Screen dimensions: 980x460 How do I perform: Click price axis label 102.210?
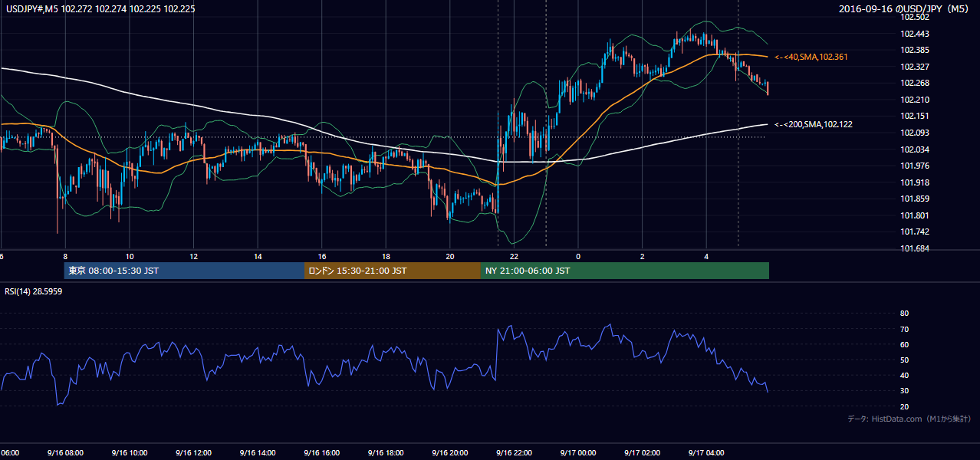coord(914,100)
